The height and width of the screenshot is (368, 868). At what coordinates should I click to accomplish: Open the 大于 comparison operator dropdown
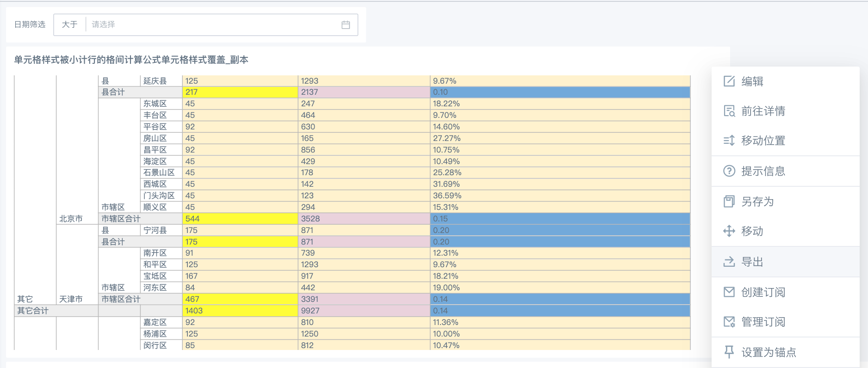click(x=69, y=25)
